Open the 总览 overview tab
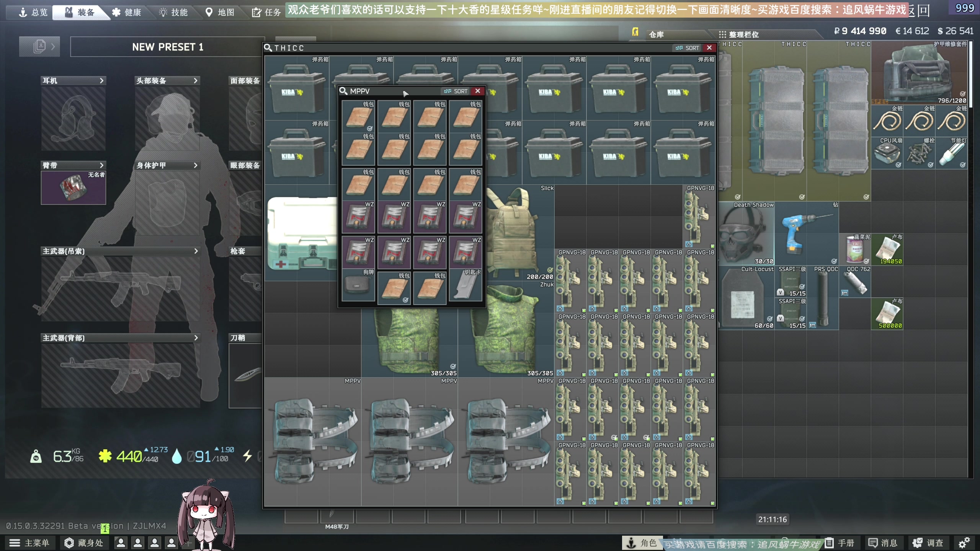The height and width of the screenshot is (551, 980). (x=33, y=12)
